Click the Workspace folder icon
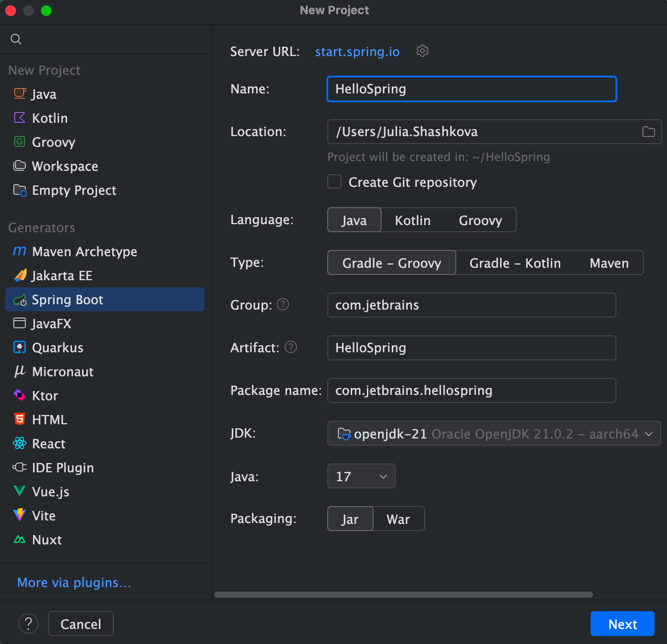The height and width of the screenshot is (644, 667). 20,165
